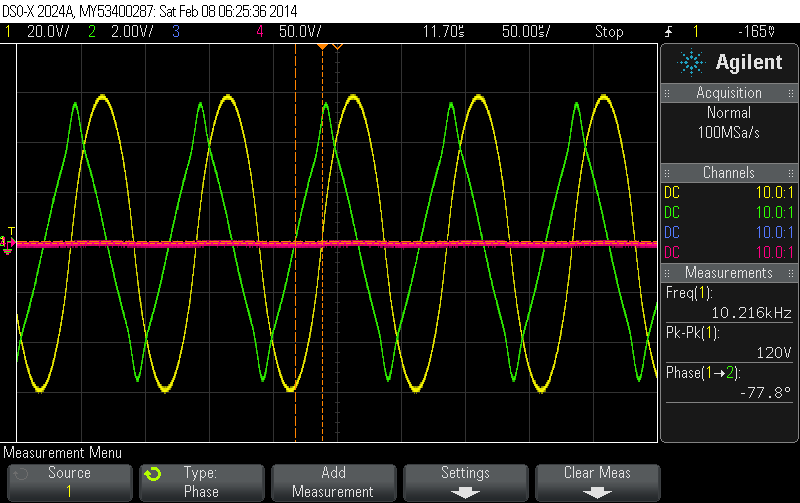
Task: Open the Channels panel header
Action: click(x=729, y=172)
